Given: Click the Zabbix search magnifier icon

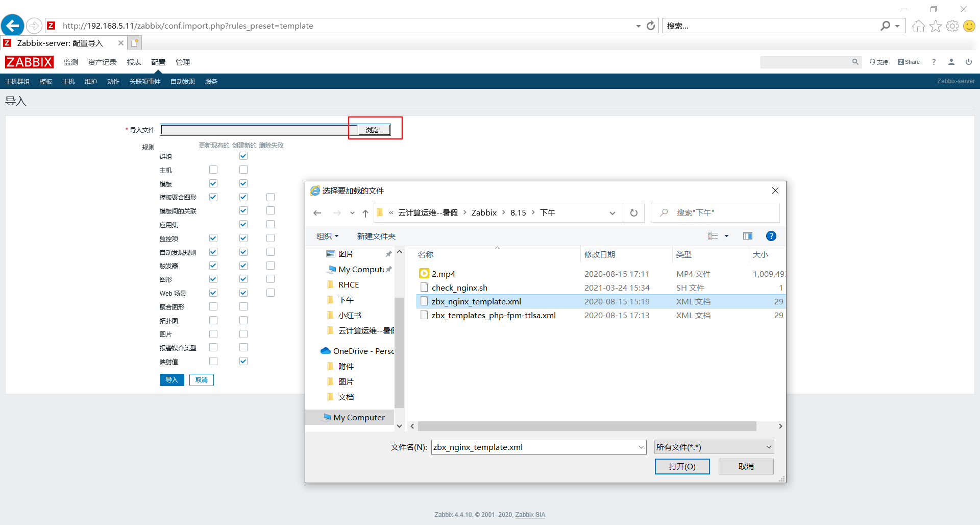Looking at the screenshot, I should tap(855, 62).
